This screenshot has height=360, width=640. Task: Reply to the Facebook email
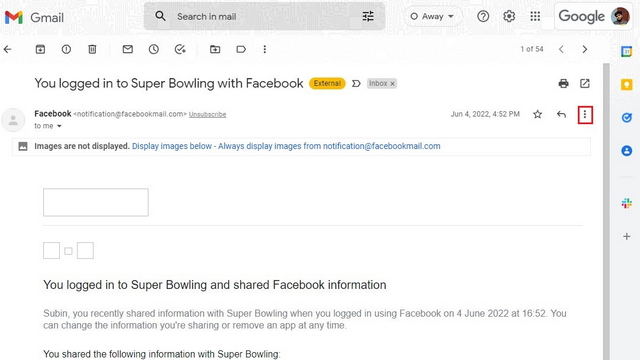pos(561,114)
